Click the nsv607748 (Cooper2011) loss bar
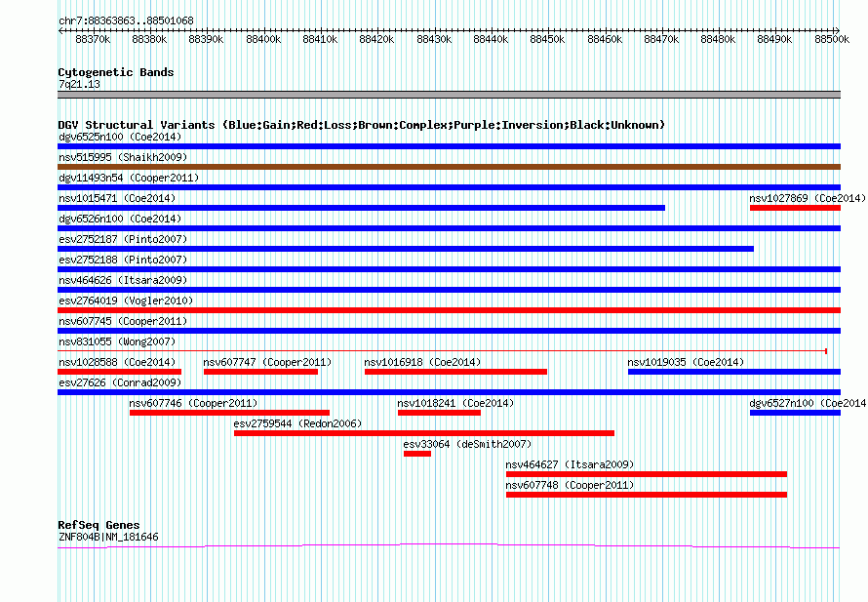 647,495
